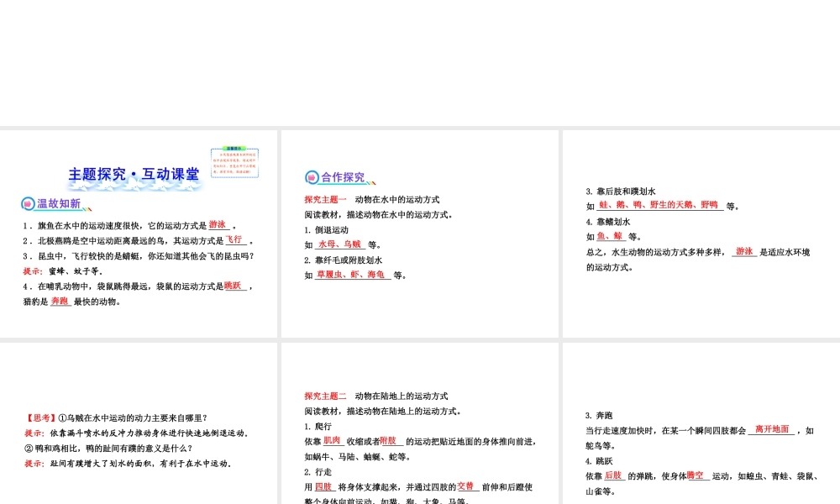The height and width of the screenshot is (504, 840).
Task: Click the item 1. 爬行
Action: (318, 427)
